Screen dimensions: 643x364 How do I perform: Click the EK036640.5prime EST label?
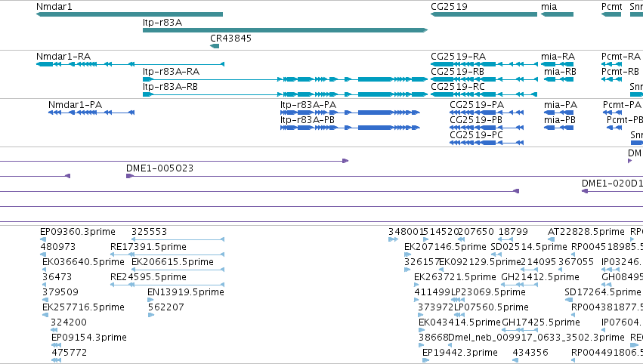[83, 262]
